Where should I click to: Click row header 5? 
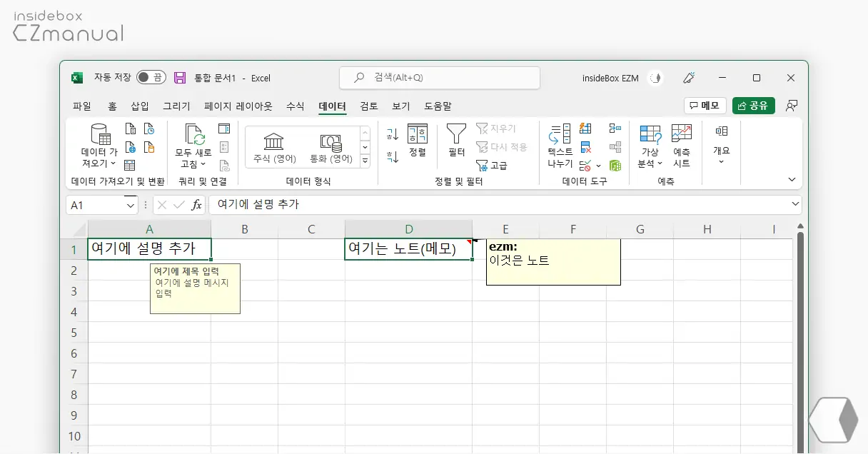tap(74, 333)
